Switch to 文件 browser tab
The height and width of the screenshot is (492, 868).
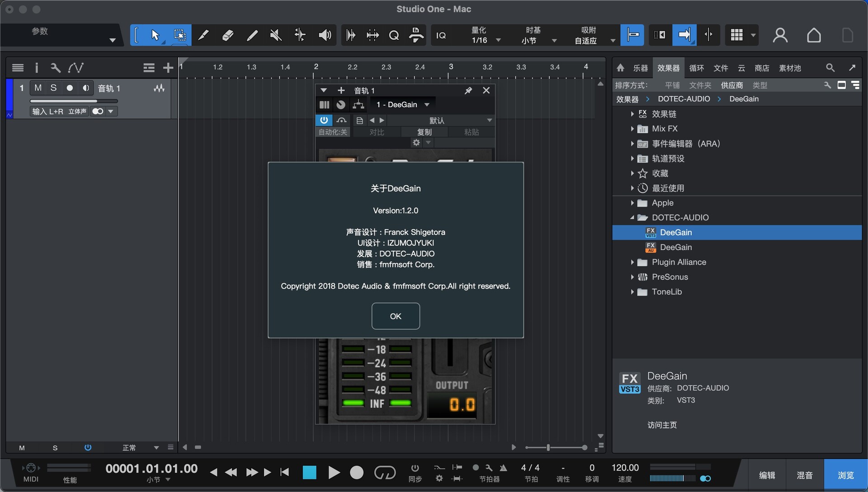point(721,68)
